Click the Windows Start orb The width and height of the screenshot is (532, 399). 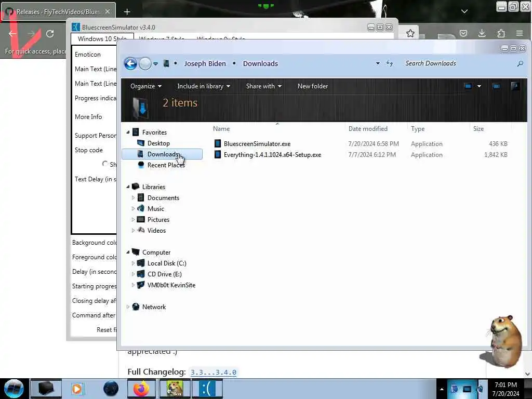pos(14,389)
